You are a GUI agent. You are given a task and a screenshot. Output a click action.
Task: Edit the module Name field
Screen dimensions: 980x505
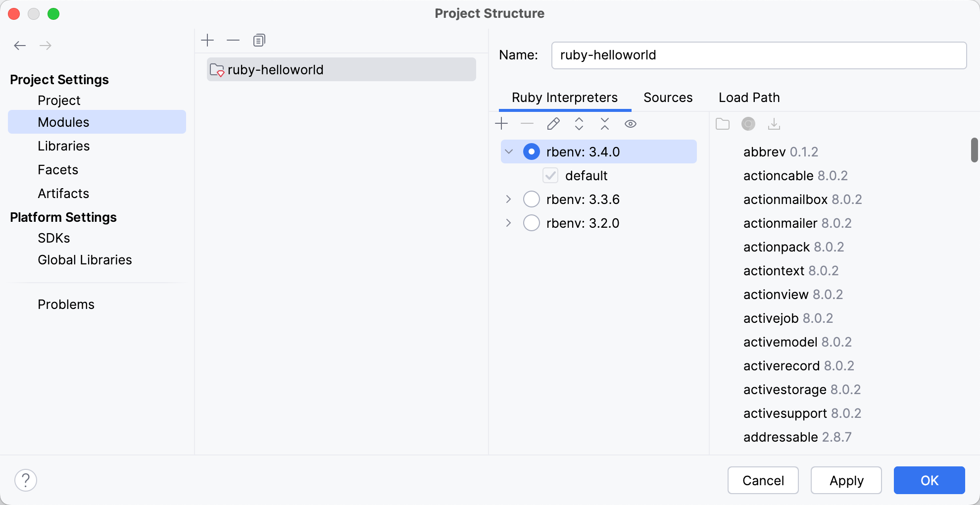pyautogui.click(x=758, y=55)
